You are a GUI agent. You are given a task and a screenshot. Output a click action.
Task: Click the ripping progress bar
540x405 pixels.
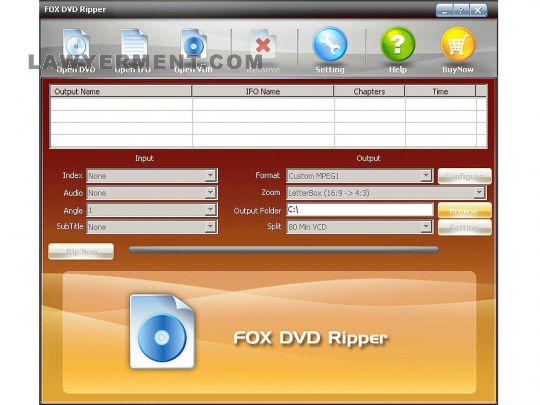coord(283,250)
